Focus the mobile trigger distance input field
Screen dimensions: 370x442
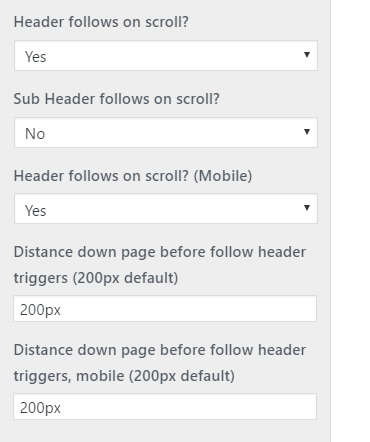[x=165, y=407]
